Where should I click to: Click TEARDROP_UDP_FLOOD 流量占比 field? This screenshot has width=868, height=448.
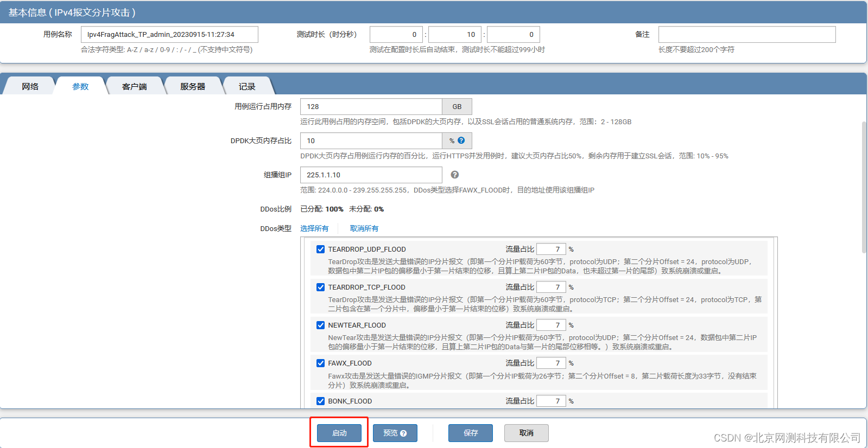coord(551,249)
